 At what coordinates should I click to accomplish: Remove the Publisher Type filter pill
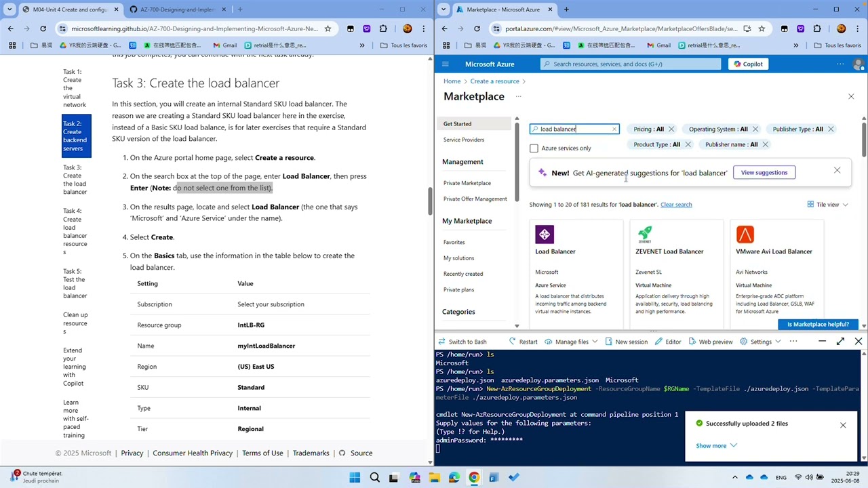(x=831, y=129)
